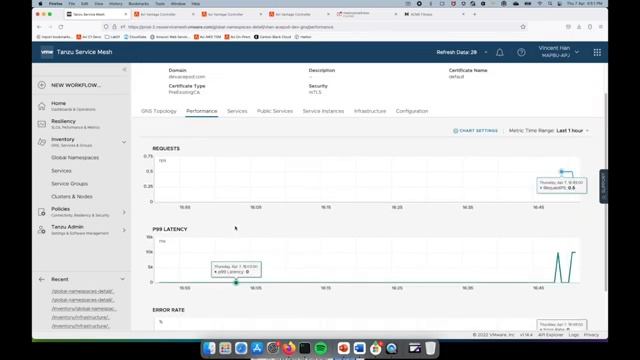Click the page vertical scrollbar

coord(606,192)
